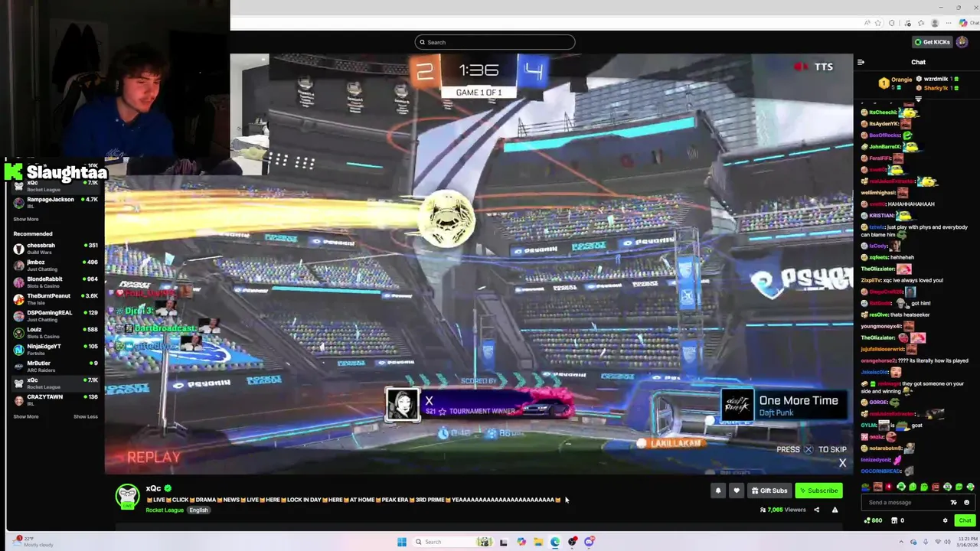Image resolution: width=980 pixels, height=551 pixels.
Task: Open taskbar clock and date
Action: pos(967,542)
